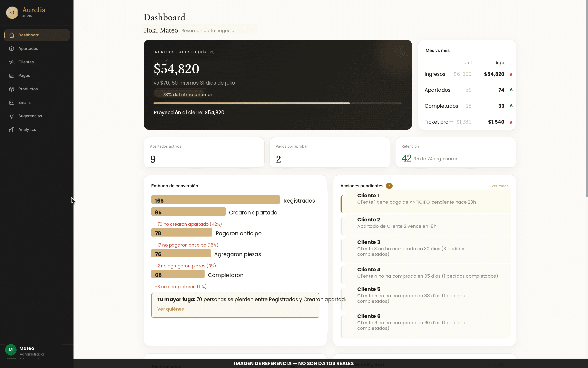The height and width of the screenshot is (368, 588).
Task: Open Cliente 3 pending action row
Action: [426, 249]
